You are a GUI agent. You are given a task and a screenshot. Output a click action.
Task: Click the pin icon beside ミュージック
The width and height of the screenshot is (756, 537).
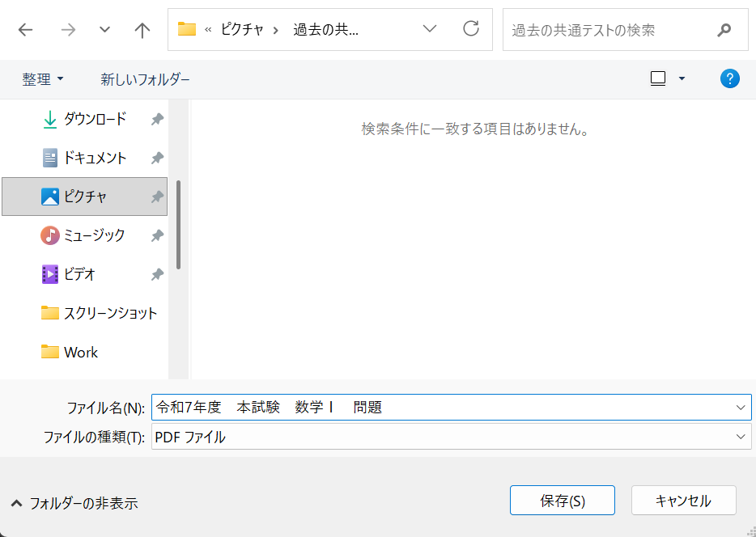pyautogui.click(x=157, y=236)
